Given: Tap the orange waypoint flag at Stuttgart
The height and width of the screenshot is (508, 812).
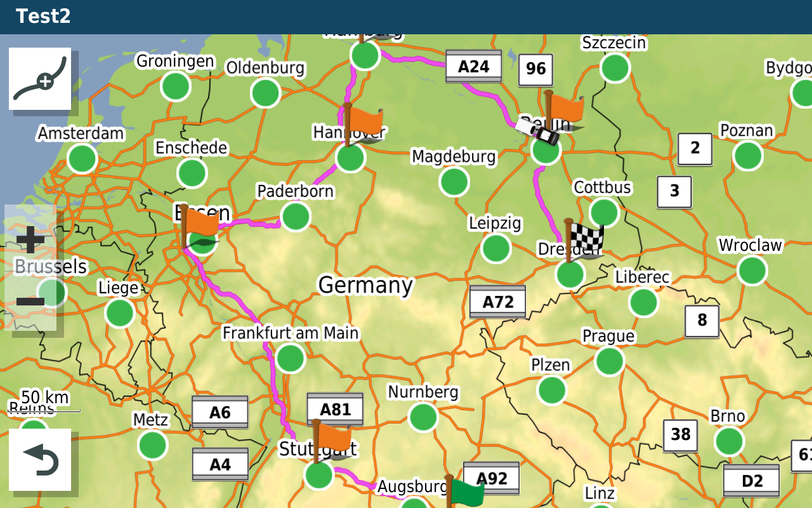Looking at the screenshot, I should click(x=331, y=437).
